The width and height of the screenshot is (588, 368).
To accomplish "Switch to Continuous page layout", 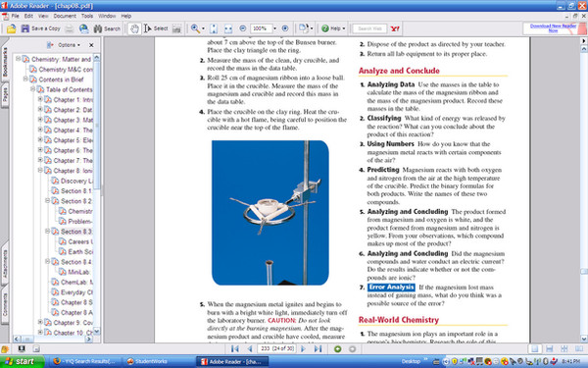I will click(x=550, y=348).
